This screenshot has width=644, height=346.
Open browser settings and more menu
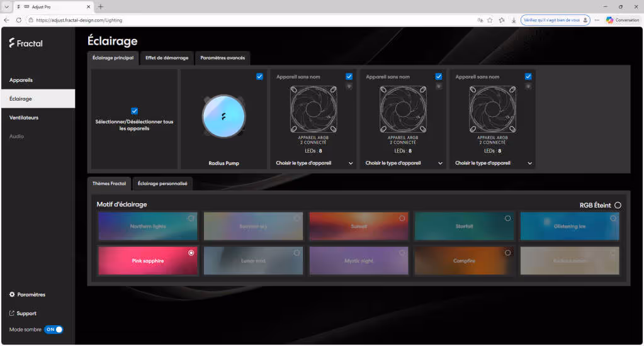(597, 20)
